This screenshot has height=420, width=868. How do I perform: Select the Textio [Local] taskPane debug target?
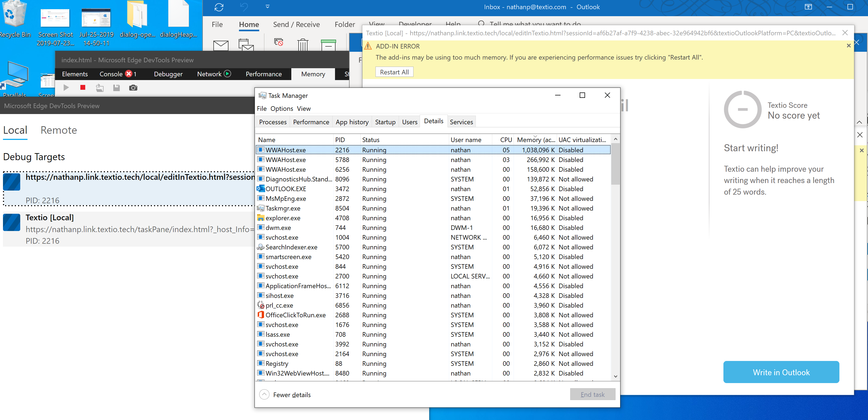pyautogui.click(x=129, y=229)
